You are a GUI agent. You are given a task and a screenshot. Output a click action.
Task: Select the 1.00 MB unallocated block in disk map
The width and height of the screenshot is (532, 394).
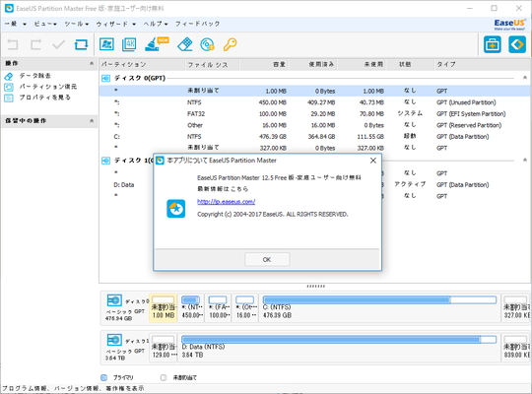click(x=164, y=307)
